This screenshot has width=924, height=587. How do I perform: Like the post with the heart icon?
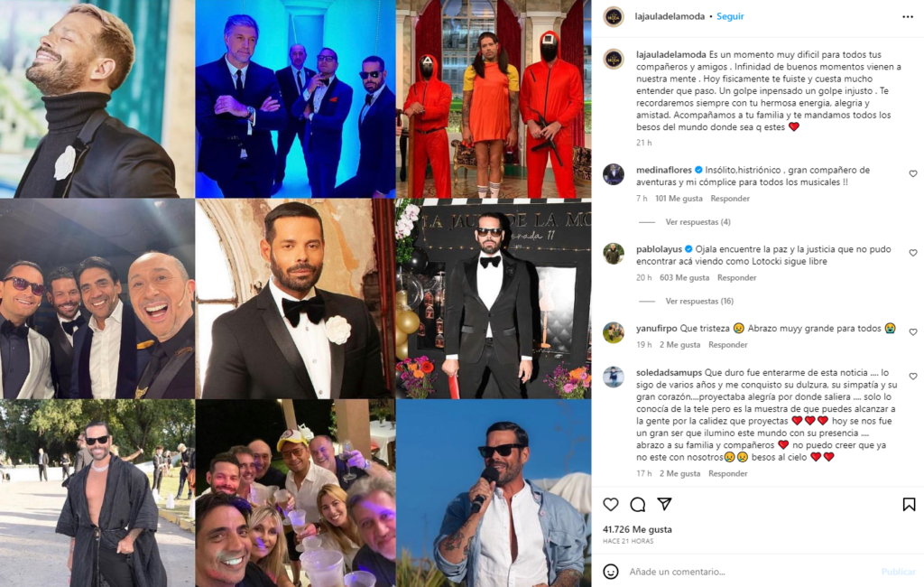tap(611, 505)
